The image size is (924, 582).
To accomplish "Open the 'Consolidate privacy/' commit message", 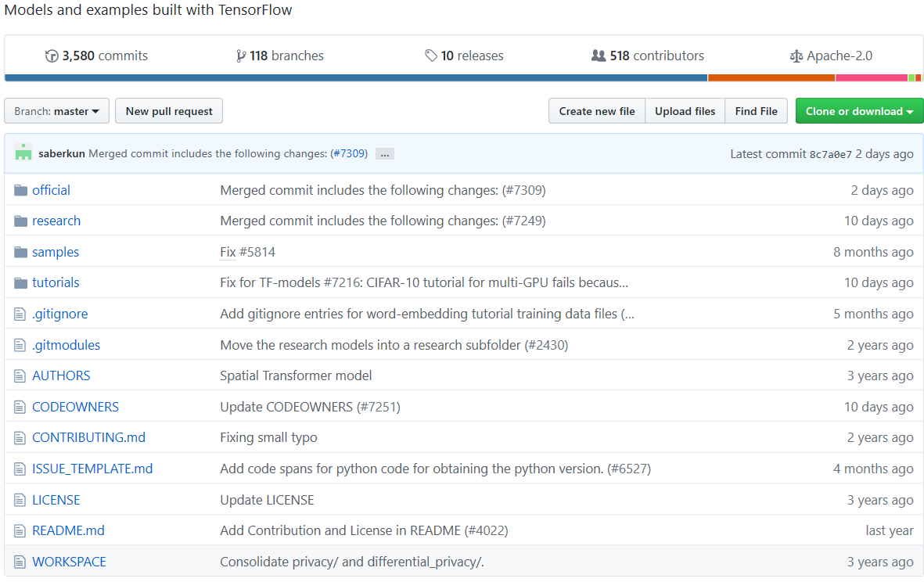I will click(352, 562).
